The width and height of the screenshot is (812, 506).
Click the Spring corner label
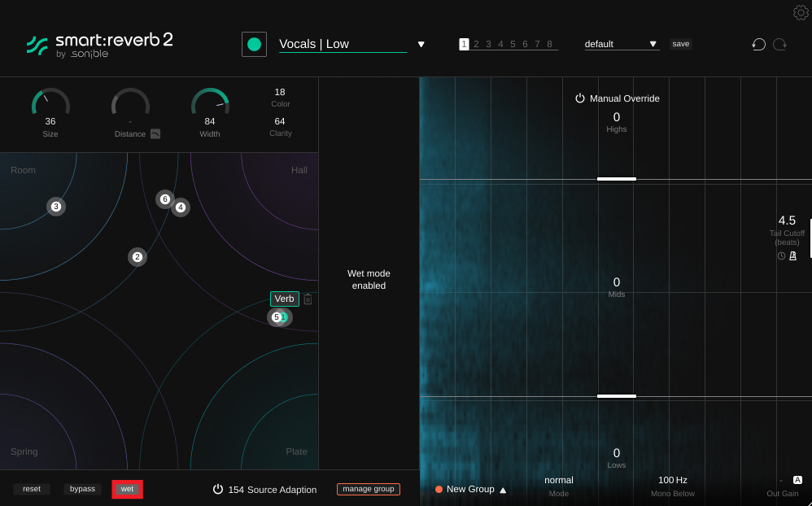[x=24, y=451]
